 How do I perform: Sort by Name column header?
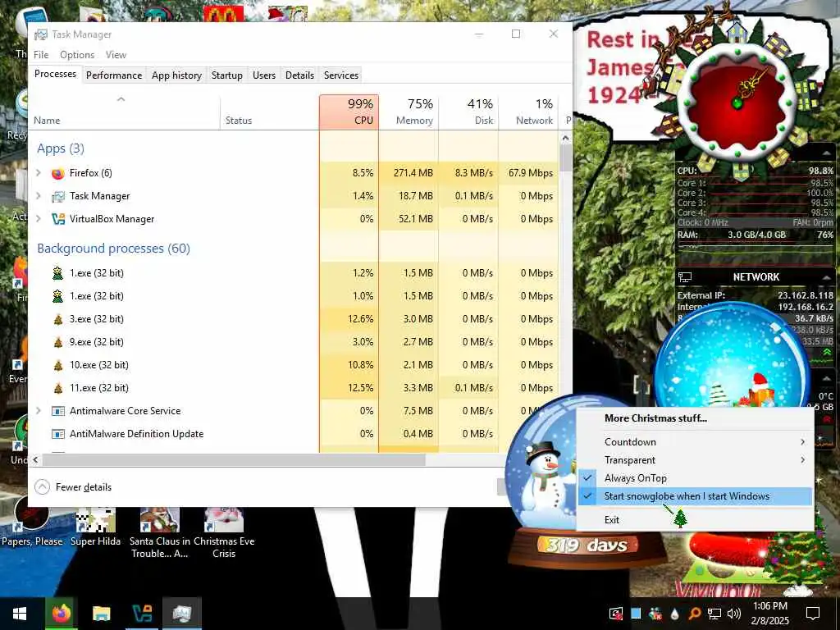[125, 112]
